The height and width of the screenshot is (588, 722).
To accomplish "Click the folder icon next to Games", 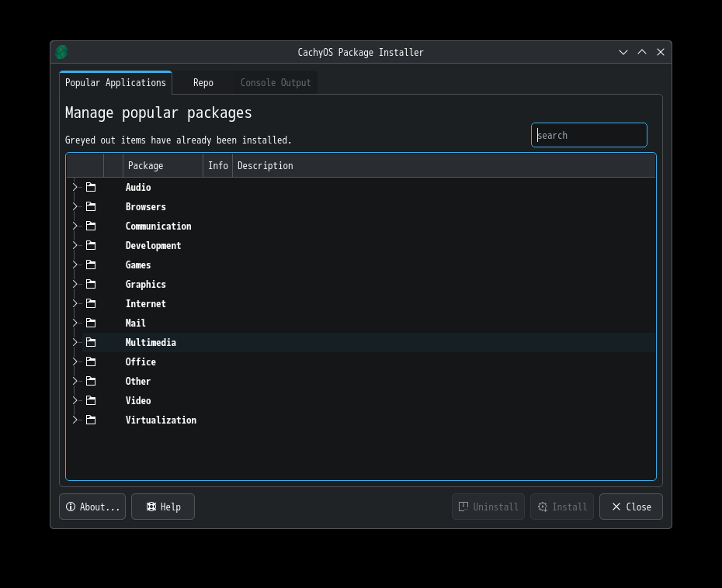I will (x=90, y=265).
